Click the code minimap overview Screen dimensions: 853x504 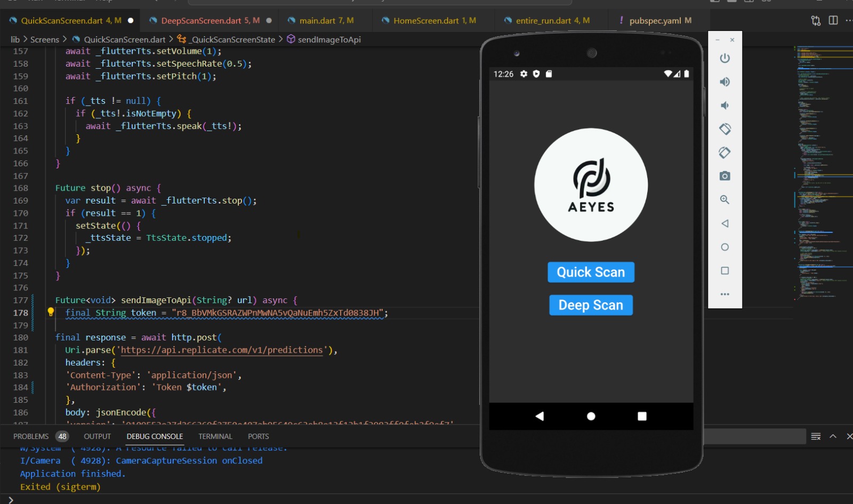(x=823, y=172)
